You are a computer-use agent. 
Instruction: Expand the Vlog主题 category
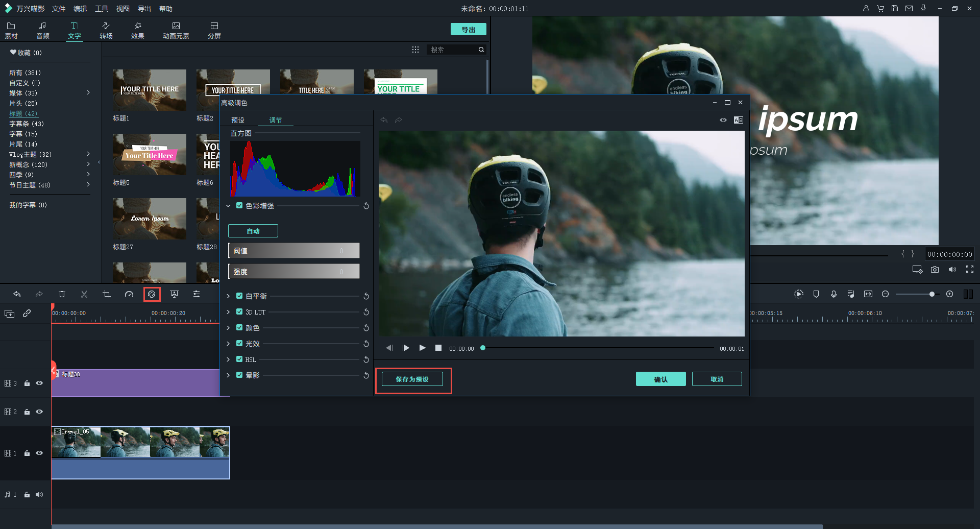pos(88,154)
